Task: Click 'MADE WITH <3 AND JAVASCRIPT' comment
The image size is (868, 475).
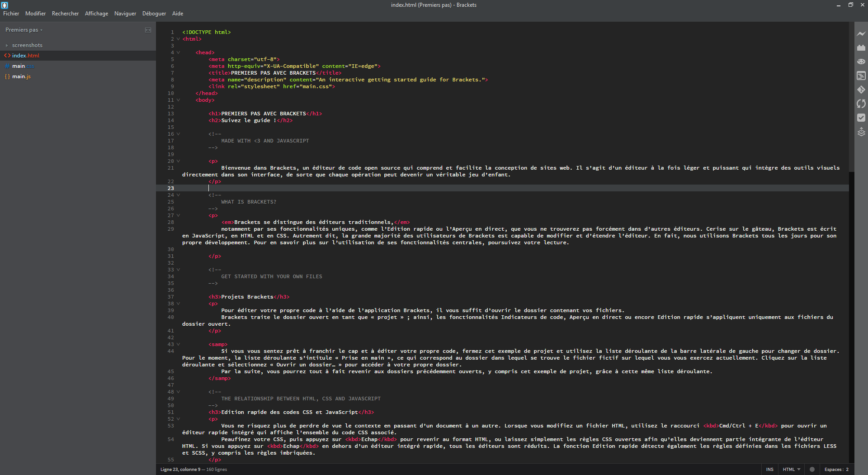Action: 265,141
